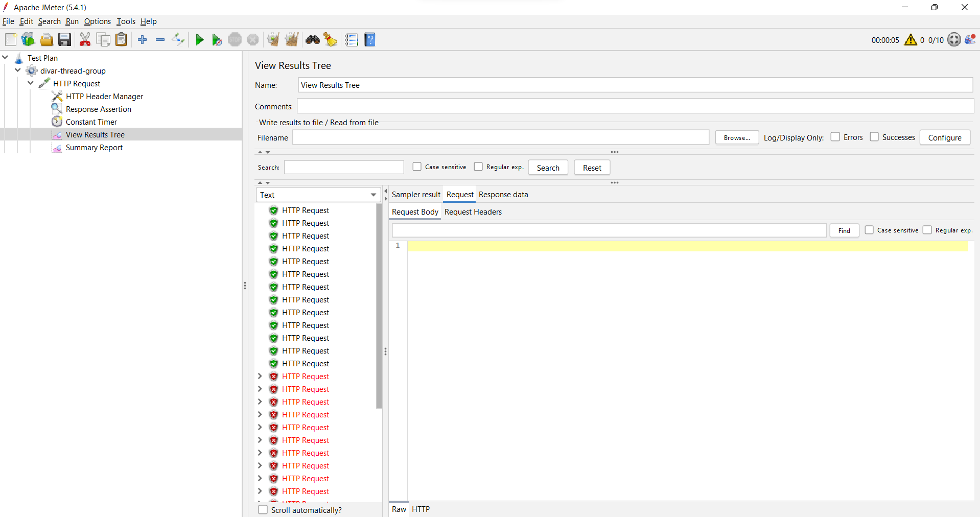Open the Help question mark icon
980x517 pixels.
click(x=370, y=40)
